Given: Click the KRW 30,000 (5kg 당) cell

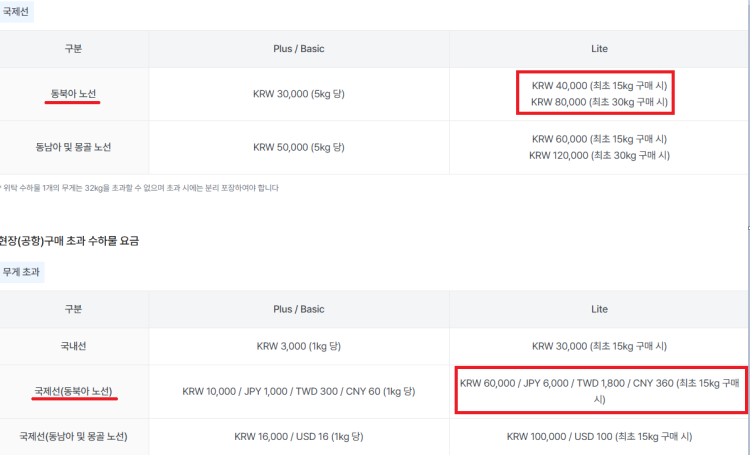Looking at the screenshot, I should tap(299, 94).
